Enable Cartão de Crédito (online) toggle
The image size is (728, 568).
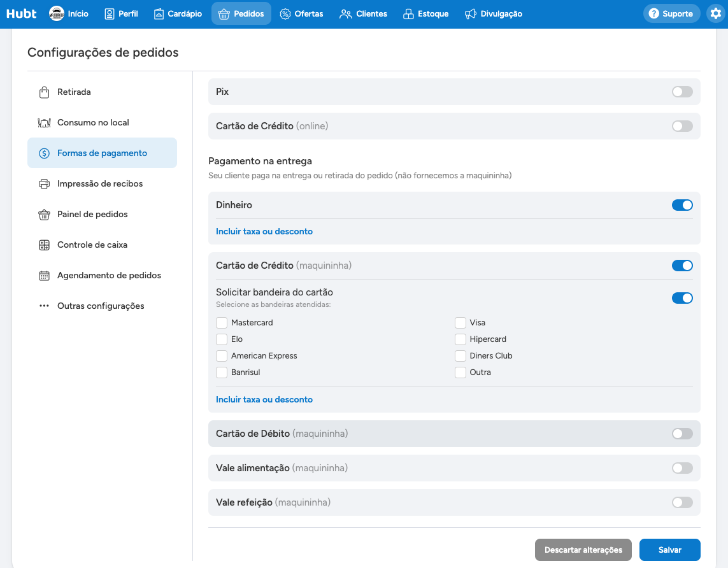682,126
